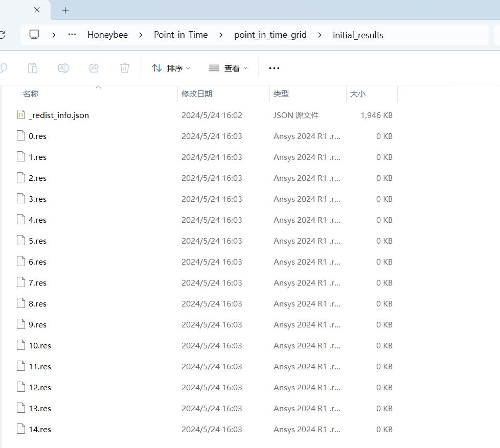This screenshot has height=448, width=500.
Task: Click the file icon of 1.res
Action: click(x=21, y=157)
